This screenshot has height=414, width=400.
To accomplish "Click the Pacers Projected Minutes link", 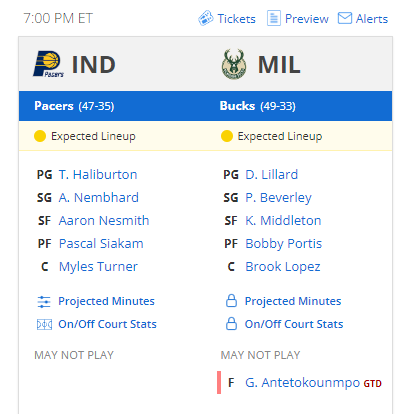I will [106, 301].
